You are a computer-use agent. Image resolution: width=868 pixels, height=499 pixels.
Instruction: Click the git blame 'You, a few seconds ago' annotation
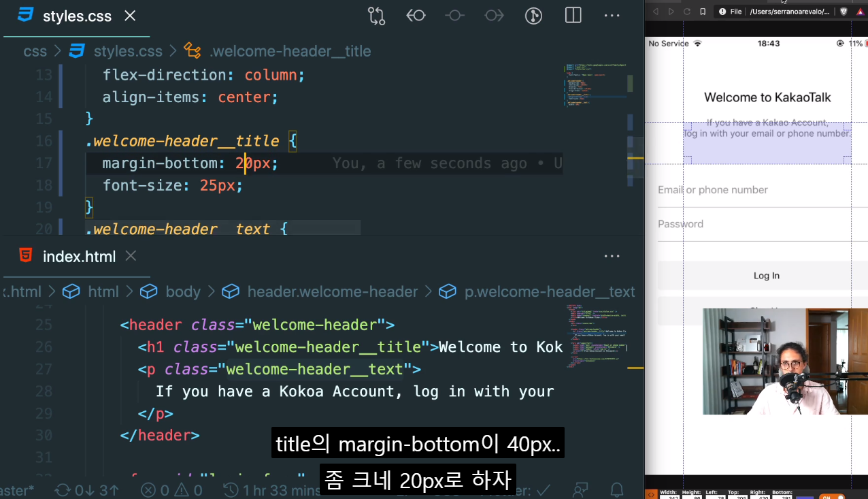tap(447, 163)
